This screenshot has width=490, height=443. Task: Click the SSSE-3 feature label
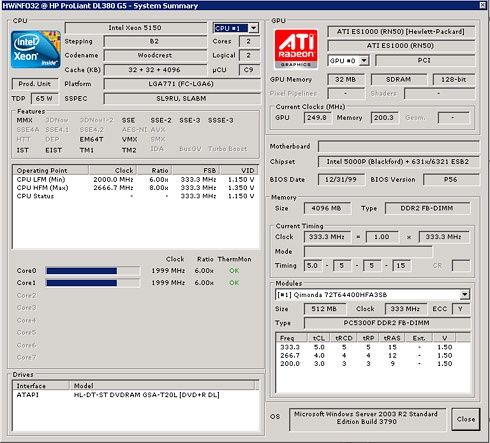pyautogui.click(x=221, y=120)
